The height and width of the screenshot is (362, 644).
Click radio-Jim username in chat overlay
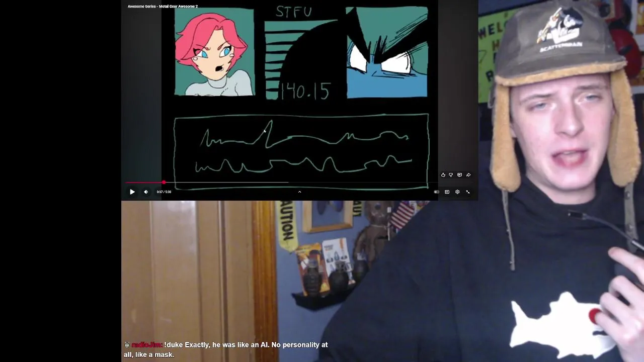(146, 345)
